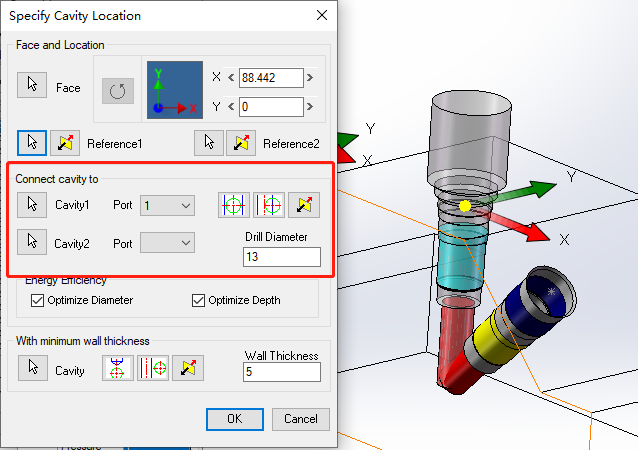Click the Connect cavity measure distance icon

pos(304,205)
